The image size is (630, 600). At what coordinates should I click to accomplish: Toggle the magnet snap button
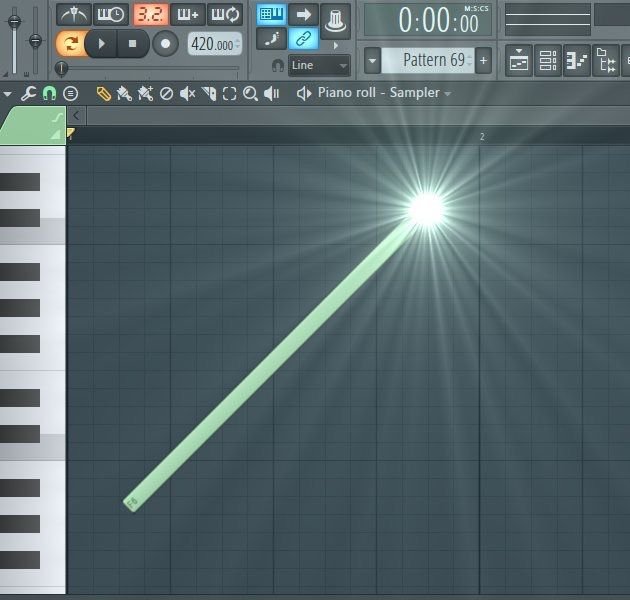click(48, 93)
